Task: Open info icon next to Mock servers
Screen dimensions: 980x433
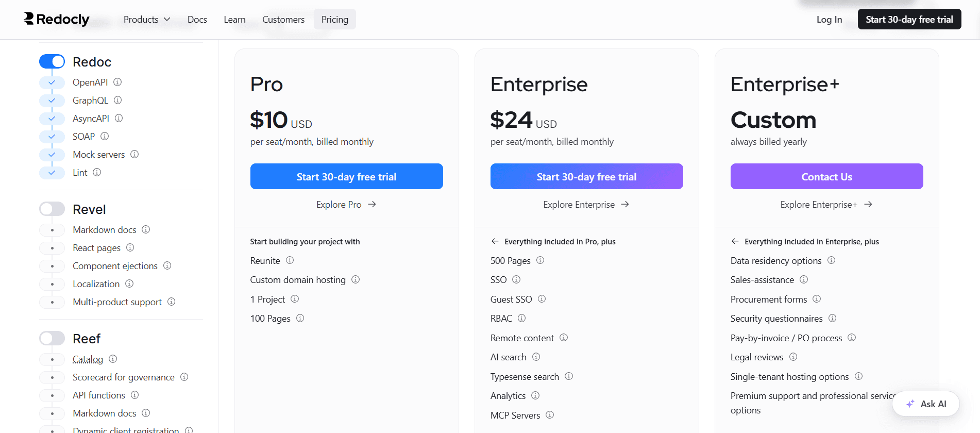Action: [134, 154]
